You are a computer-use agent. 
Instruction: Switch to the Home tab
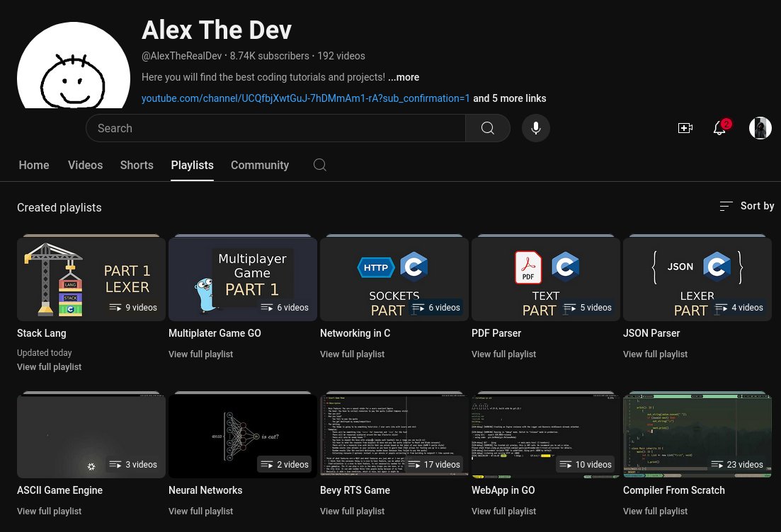(x=34, y=166)
